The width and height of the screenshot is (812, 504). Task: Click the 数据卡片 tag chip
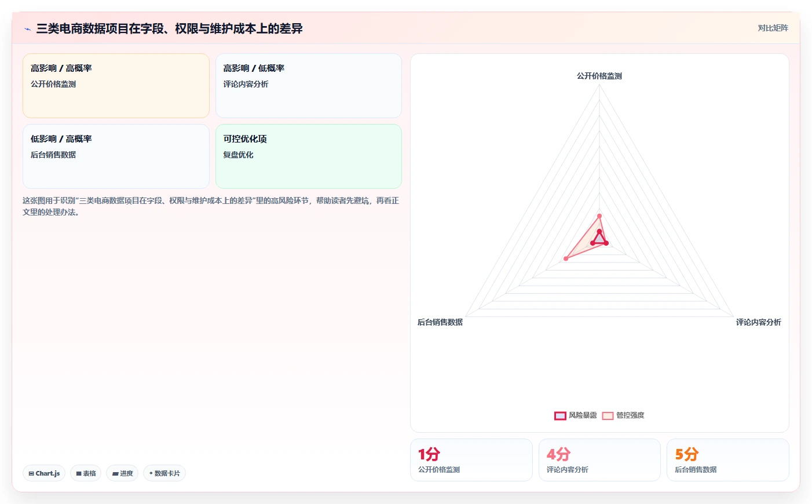point(164,473)
